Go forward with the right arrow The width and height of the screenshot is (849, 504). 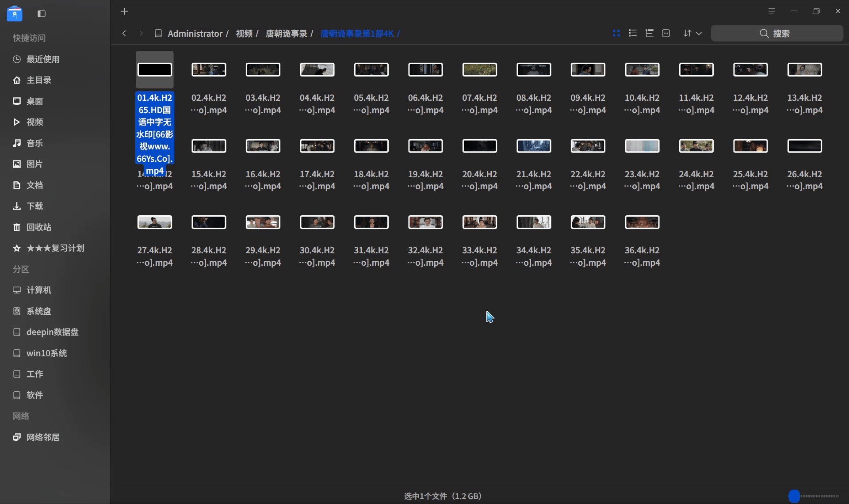click(x=141, y=33)
